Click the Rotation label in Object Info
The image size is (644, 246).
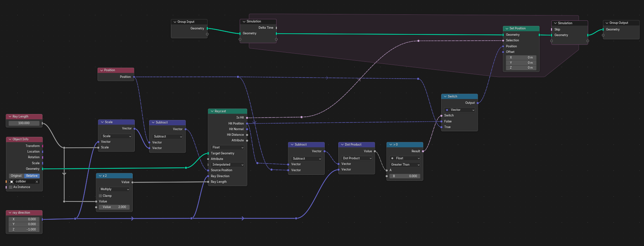[34, 157]
